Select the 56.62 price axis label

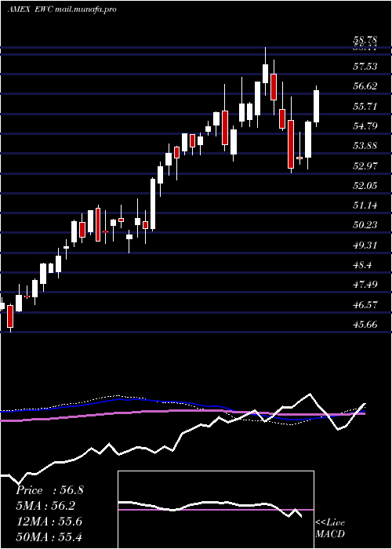tap(365, 85)
